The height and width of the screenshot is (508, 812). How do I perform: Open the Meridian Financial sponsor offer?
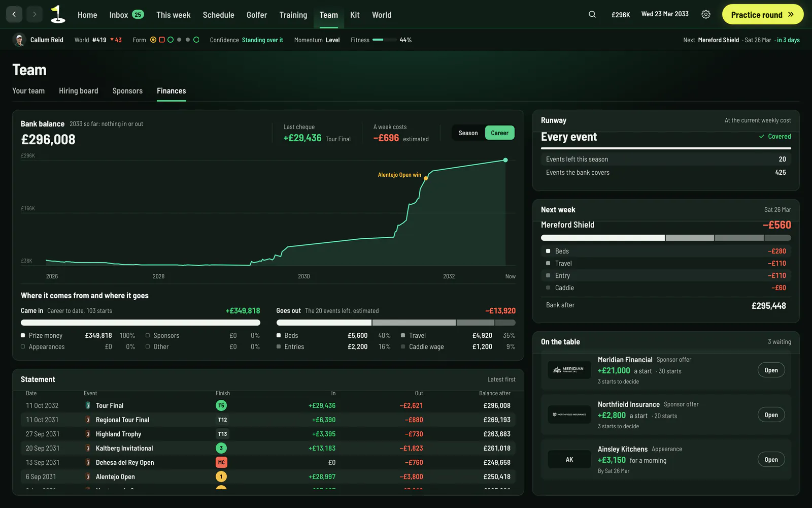click(x=771, y=370)
